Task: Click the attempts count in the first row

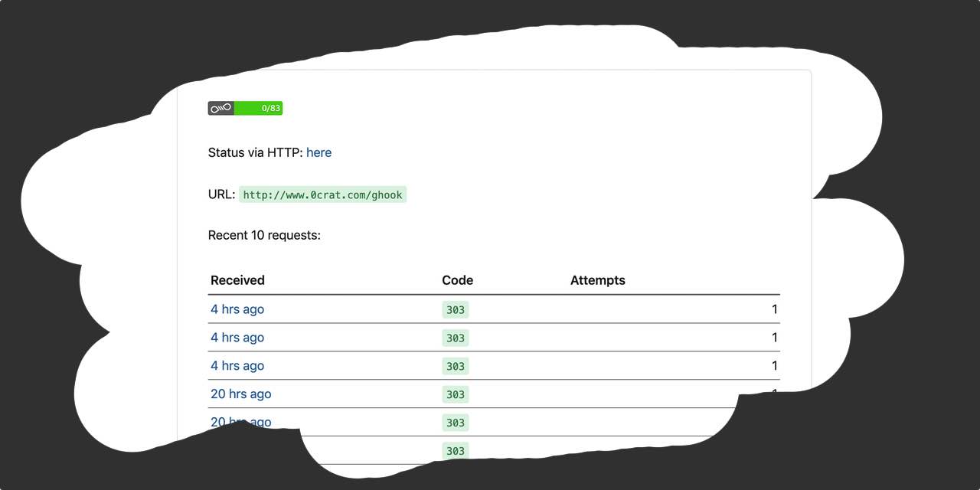Action: pyautogui.click(x=774, y=309)
